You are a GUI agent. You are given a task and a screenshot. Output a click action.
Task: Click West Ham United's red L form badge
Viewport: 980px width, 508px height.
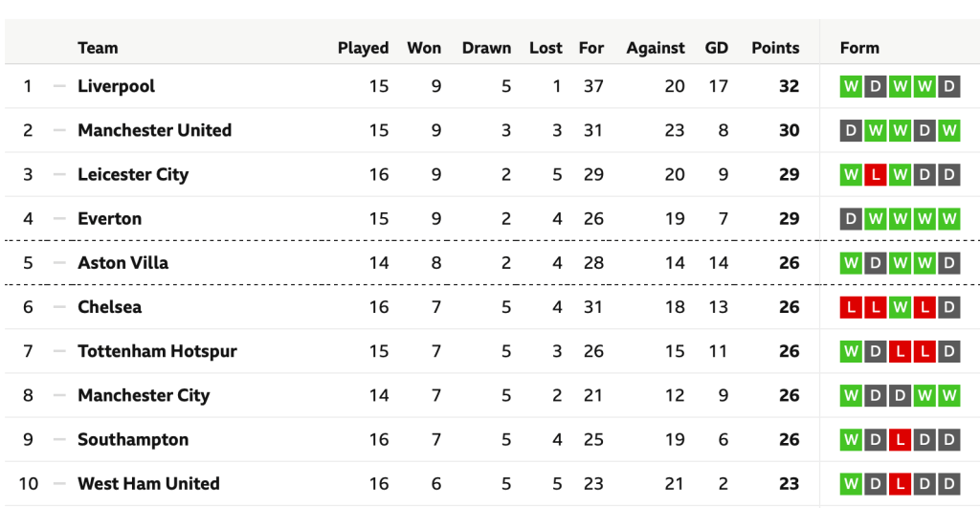[x=900, y=484]
